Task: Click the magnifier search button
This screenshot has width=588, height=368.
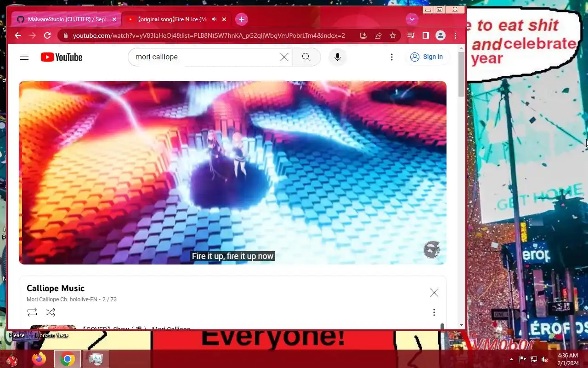Action: [306, 57]
